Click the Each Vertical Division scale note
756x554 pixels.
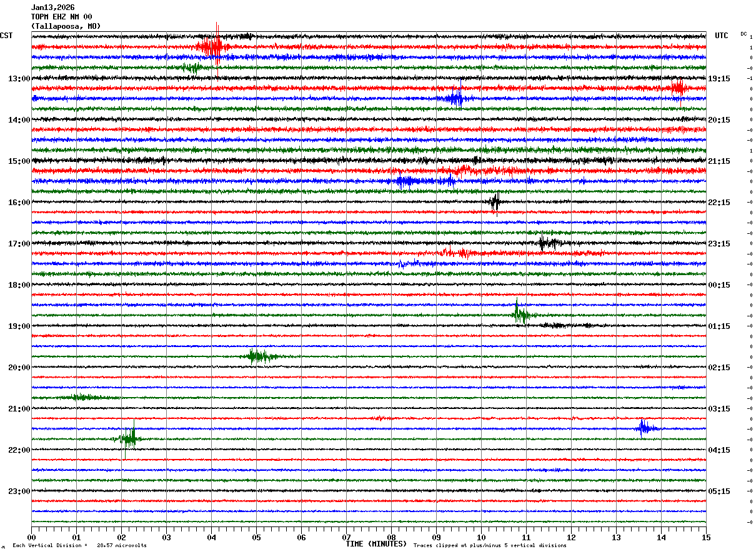(80, 546)
